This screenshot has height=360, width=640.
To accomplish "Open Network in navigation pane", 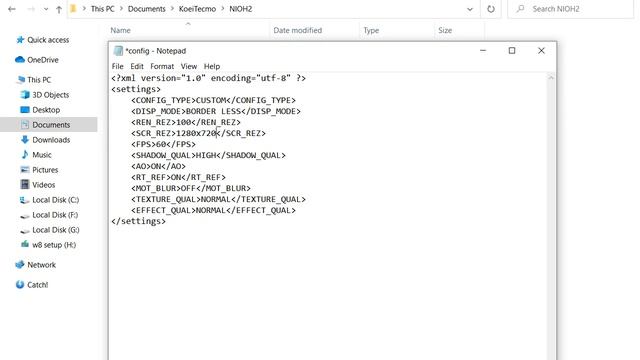I will (x=42, y=265).
